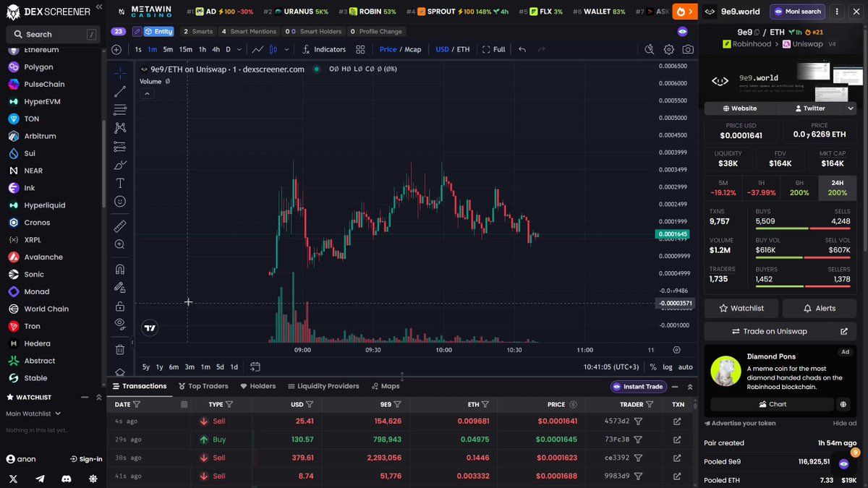Open the three-dot menu beside Moni search
Viewport: 868px width, 488px height.
[x=838, y=12]
